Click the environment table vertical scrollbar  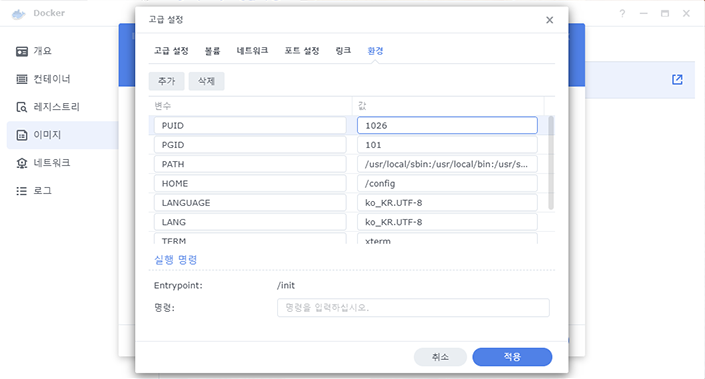click(x=551, y=163)
